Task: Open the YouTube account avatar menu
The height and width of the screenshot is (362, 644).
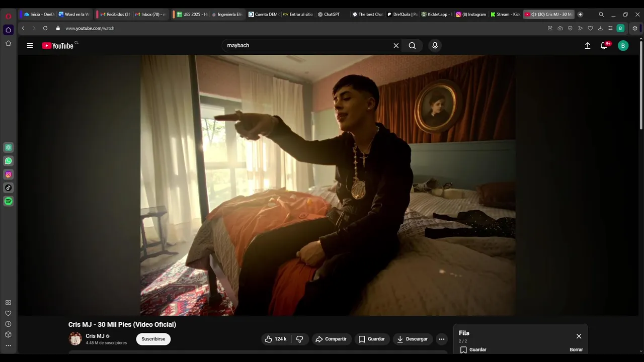Action: tap(623, 46)
